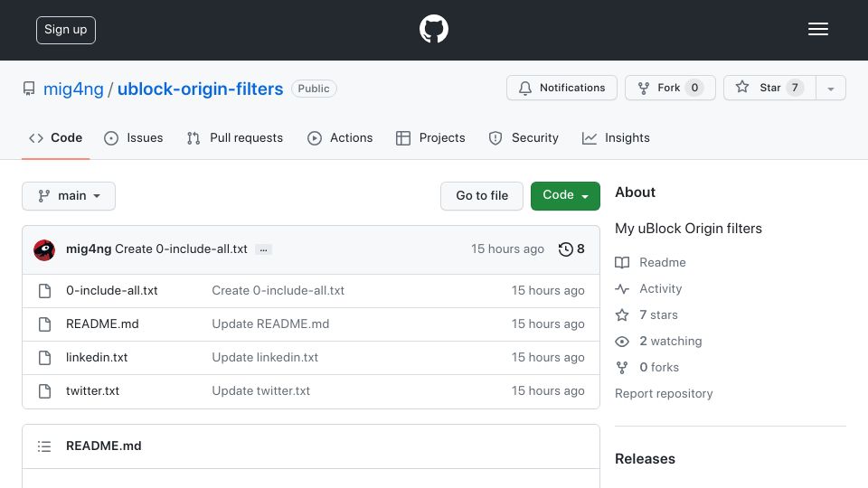Open the linkedin.txt file
868x488 pixels.
pyautogui.click(x=97, y=358)
